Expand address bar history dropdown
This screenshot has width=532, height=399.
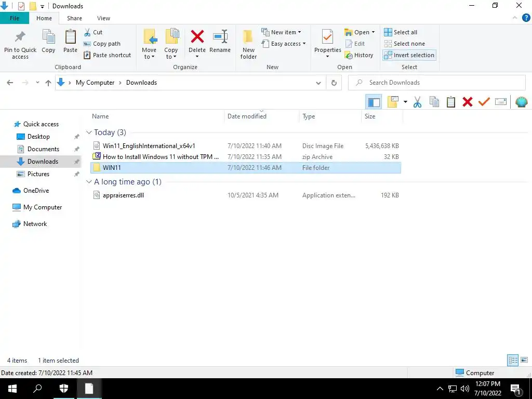pos(318,83)
